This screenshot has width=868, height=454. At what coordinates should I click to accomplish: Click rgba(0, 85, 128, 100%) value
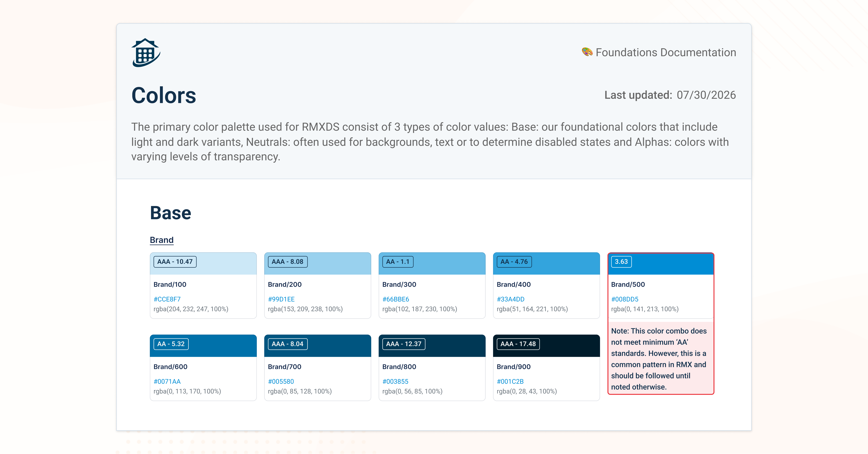300,391
